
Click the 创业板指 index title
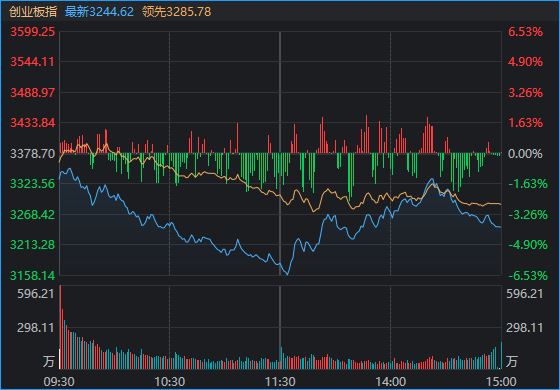(x=33, y=12)
